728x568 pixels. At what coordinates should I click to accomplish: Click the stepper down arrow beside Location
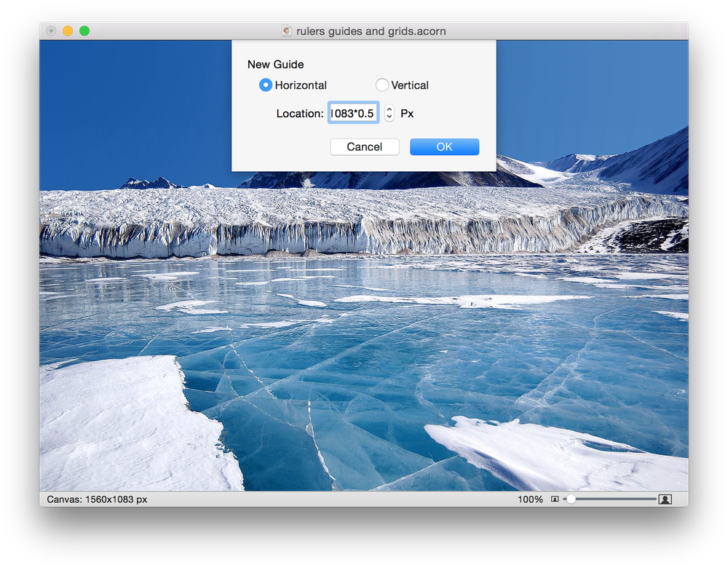[389, 117]
